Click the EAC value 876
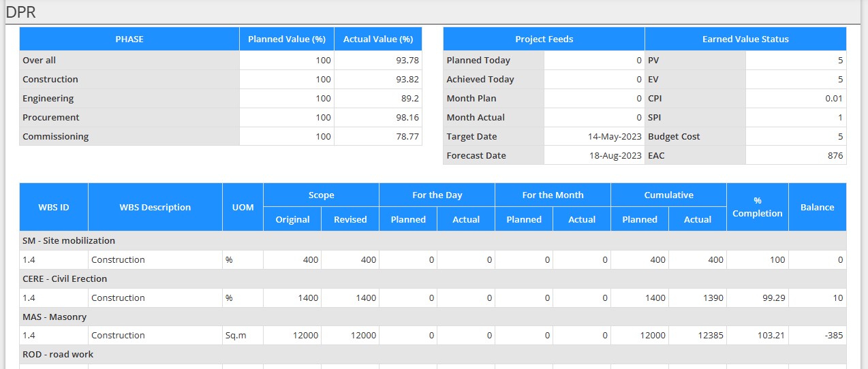 (x=835, y=156)
